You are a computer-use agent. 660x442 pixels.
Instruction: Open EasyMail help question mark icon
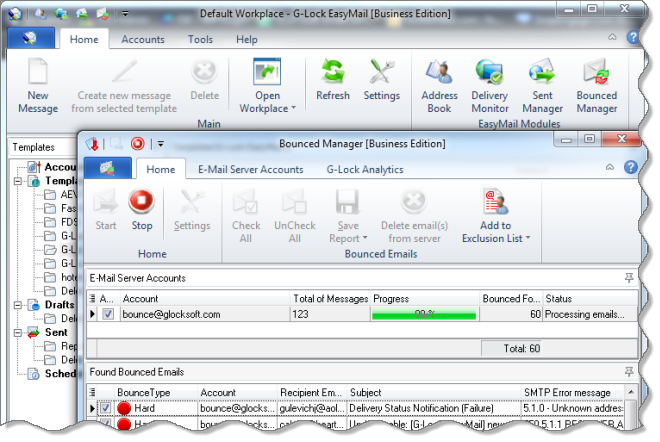633,37
